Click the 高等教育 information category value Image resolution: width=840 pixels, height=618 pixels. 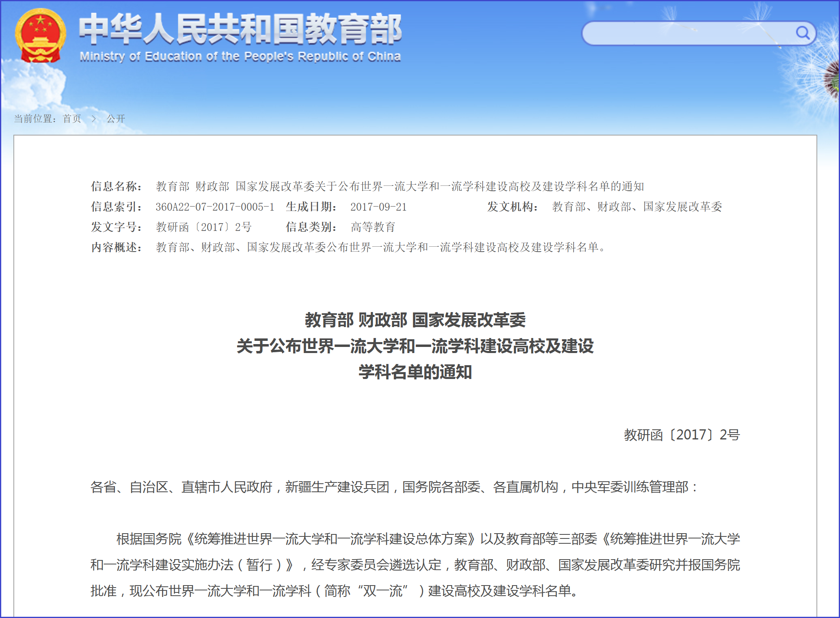(x=373, y=227)
